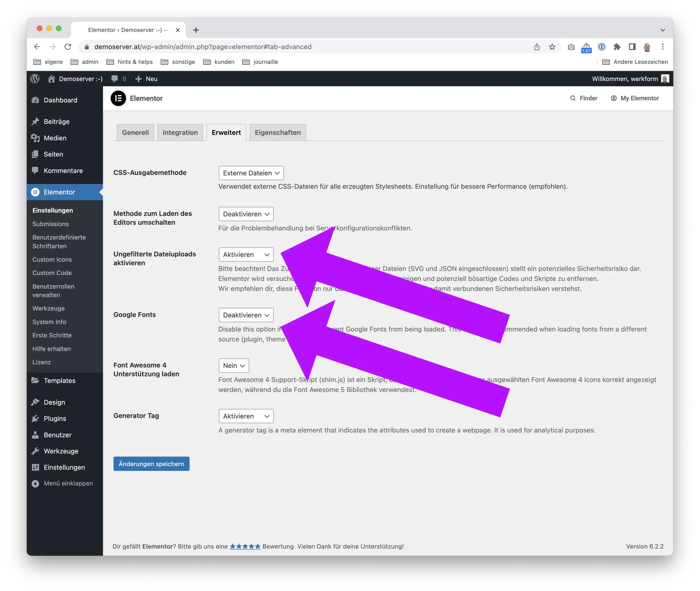700x591 pixels.
Task: Open the Demoserver :-) site home link
Action: point(75,79)
